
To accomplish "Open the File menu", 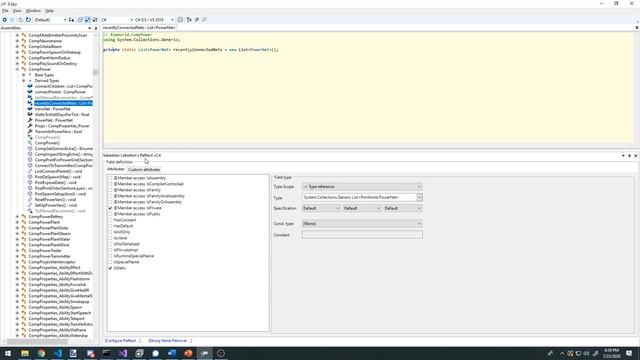I will 5,11.
